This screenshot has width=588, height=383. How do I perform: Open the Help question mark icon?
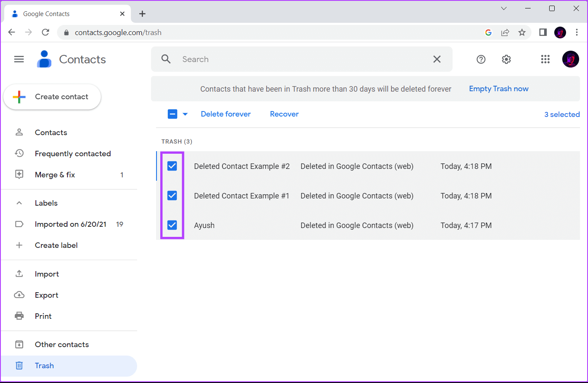(481, 60)
